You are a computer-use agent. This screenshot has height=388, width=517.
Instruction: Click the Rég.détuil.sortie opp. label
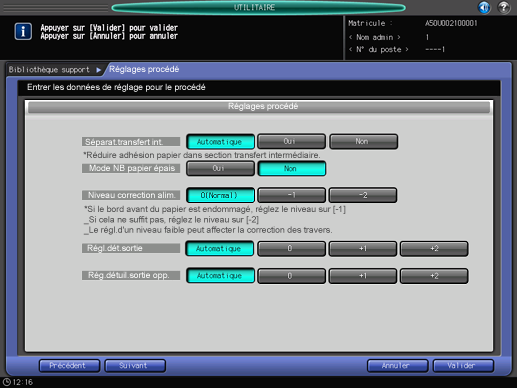pos(131,275)
